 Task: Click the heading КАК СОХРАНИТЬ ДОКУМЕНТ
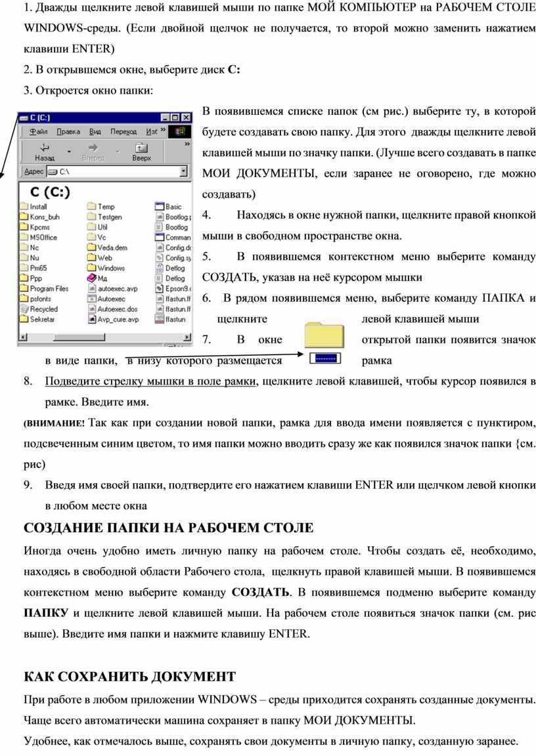point(129,677)
